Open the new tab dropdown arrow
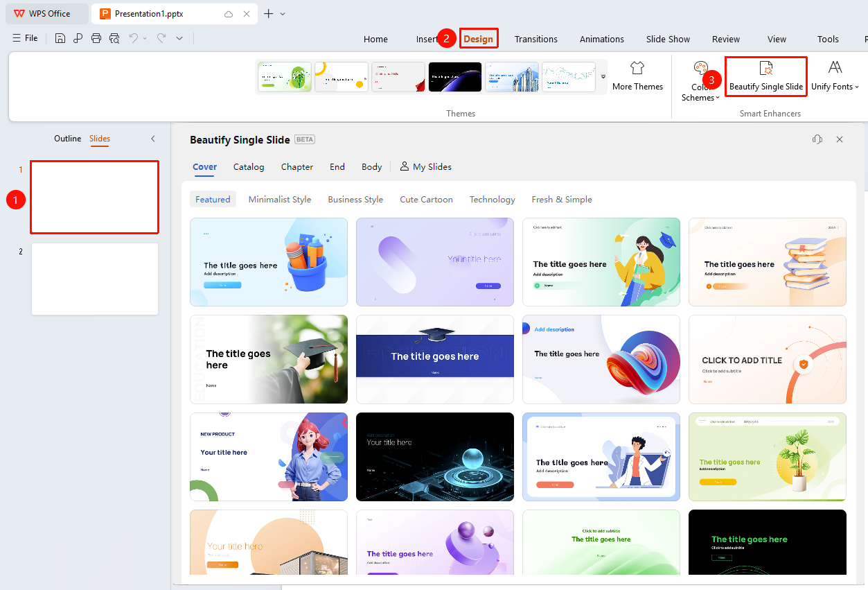This screenshot has width=868, height=590. [283, 14]
